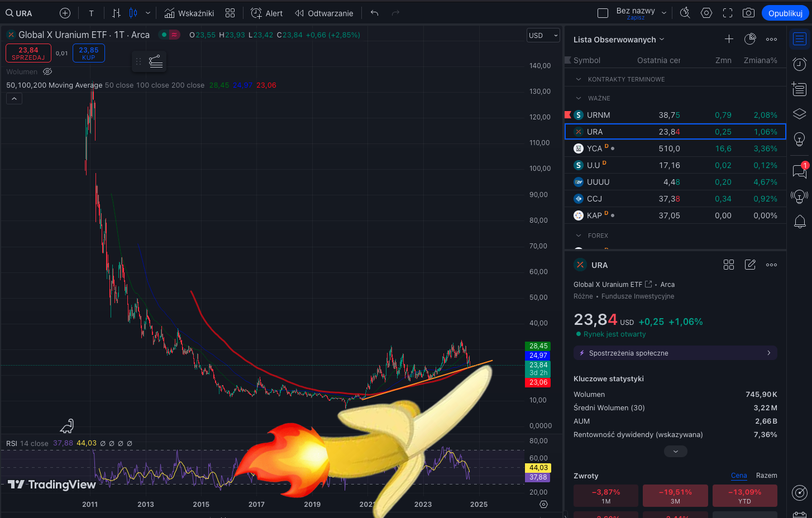812x518 pixels.
Task: Open chart time axis settings gear
Action: coord(543,504)
